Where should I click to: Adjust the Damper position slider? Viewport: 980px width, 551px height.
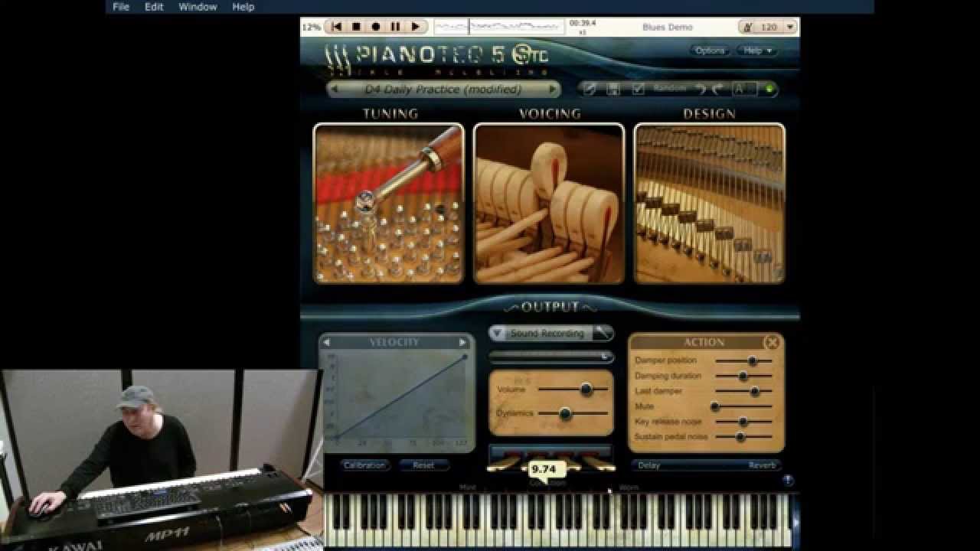[752, 360]
